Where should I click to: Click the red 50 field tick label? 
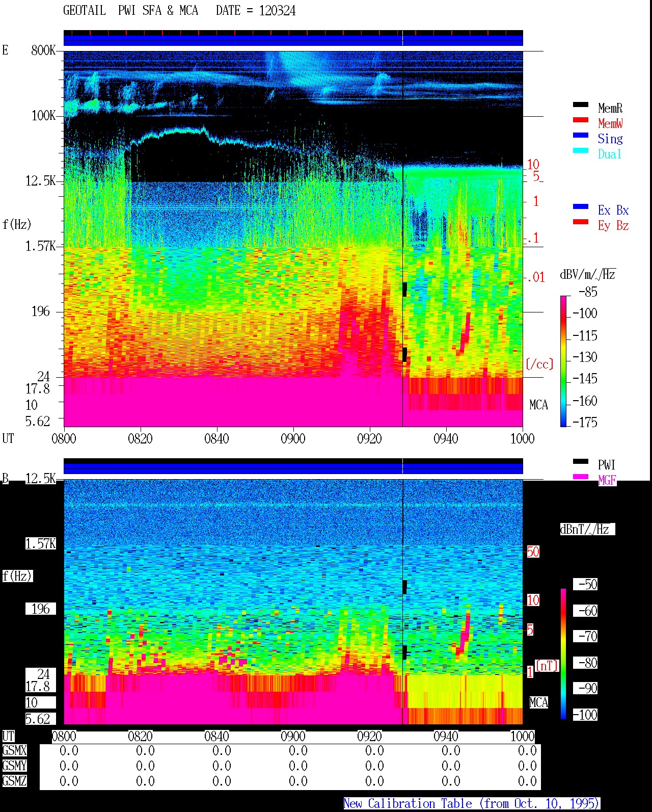click(x=533, y=552)
